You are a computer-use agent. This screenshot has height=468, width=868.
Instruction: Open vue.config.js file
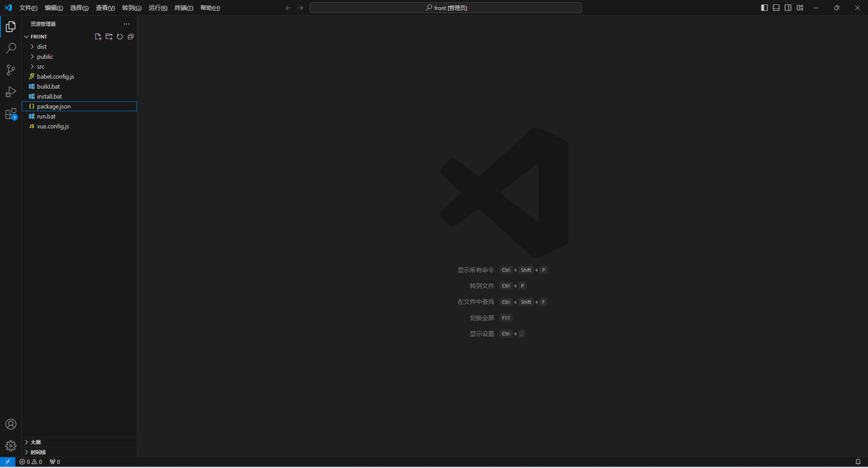tap(79, 126)
